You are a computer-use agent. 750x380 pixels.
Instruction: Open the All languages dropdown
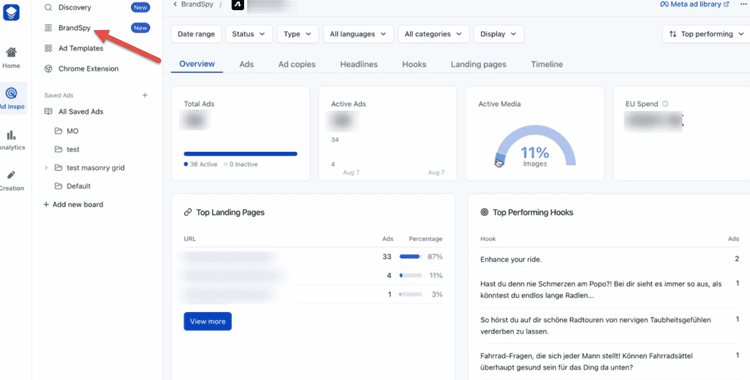click(x=358, y=34)
